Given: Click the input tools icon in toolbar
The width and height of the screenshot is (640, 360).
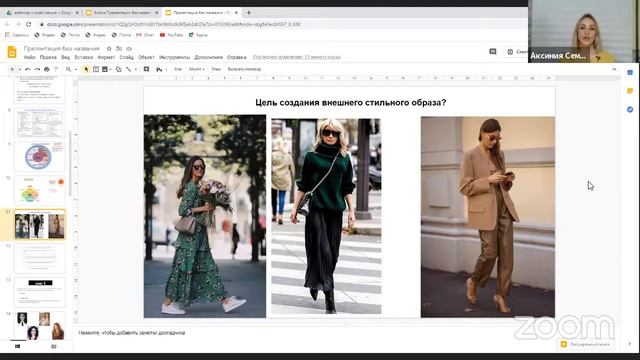Looking at the screenshot, I should click(x=159, y=69).
